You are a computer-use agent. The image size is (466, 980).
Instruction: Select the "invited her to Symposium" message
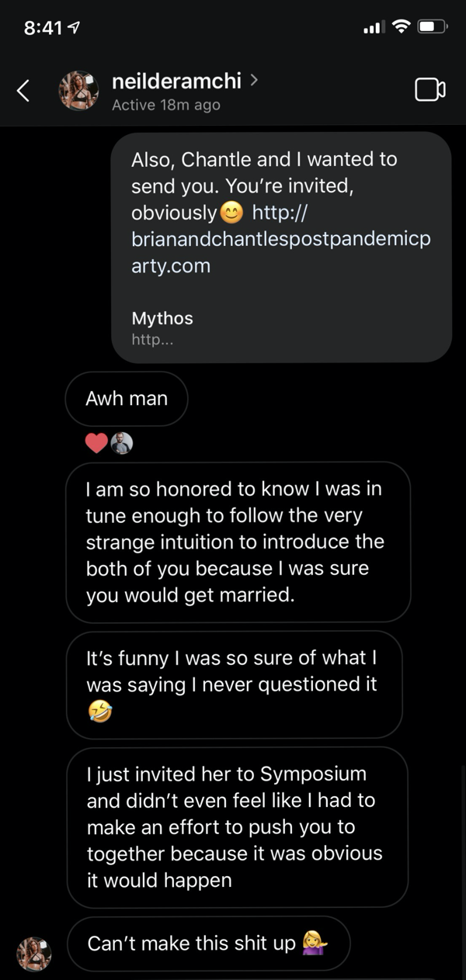(237, 826)
